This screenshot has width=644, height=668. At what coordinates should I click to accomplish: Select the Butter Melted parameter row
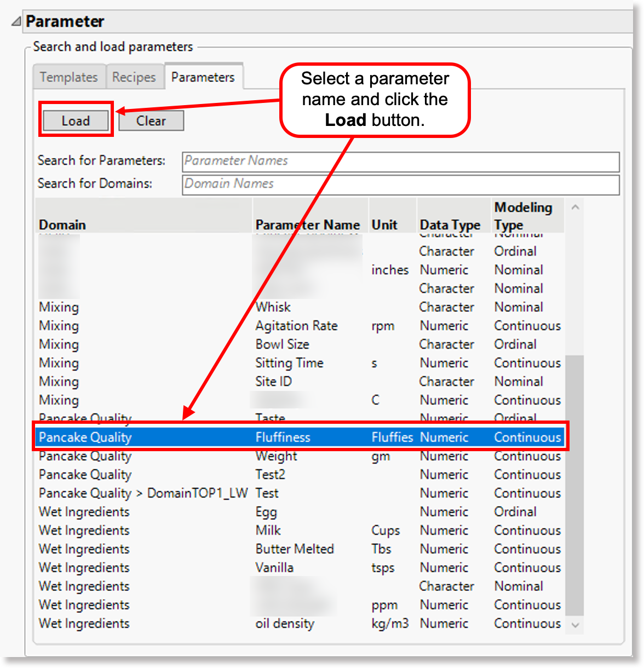pyautogui.click(x=300, y=549)
